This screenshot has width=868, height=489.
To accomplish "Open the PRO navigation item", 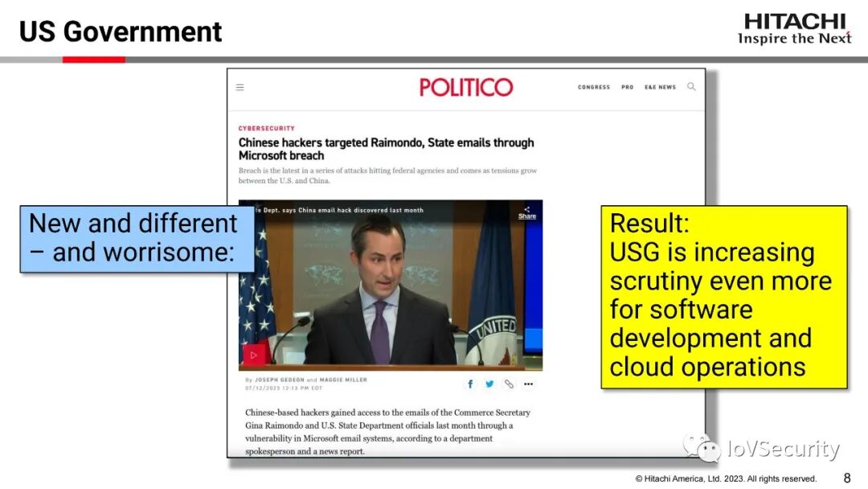I will pyautogui.click(x=627, y=87).
